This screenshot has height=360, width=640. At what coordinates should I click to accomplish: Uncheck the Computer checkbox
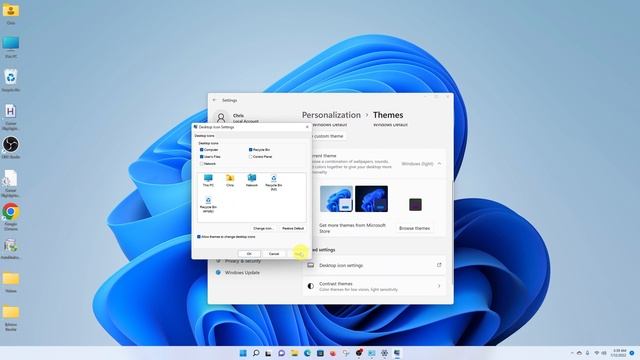point(201,150)
